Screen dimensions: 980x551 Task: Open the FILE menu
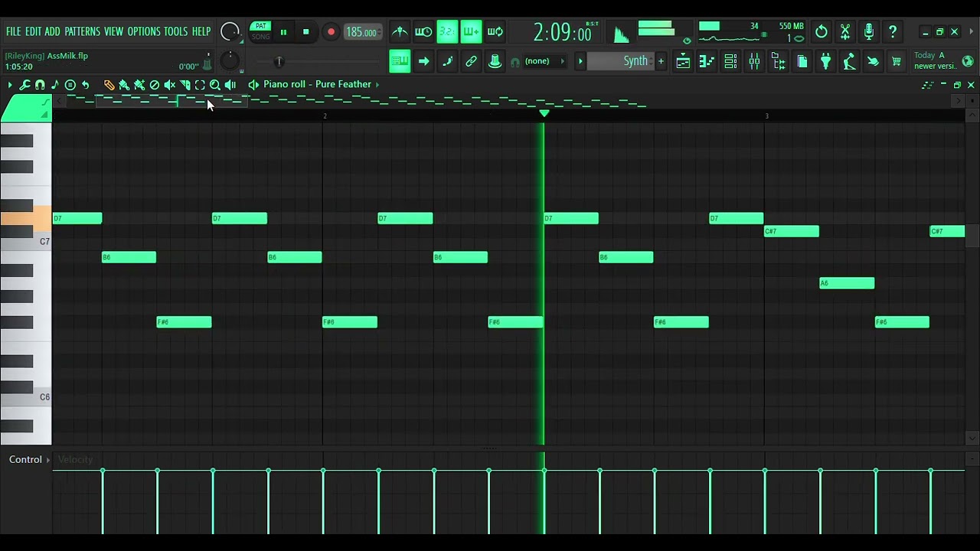coord(14,31)
